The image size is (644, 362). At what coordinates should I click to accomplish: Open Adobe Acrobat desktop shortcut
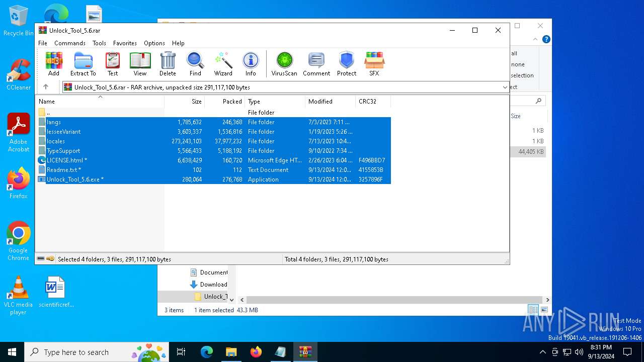click(19, 132)
